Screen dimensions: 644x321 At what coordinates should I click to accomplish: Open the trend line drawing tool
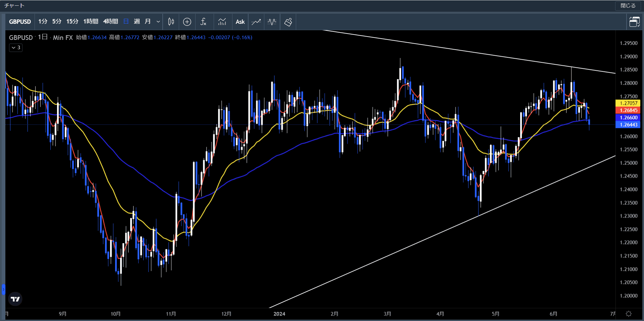(256, 22)
